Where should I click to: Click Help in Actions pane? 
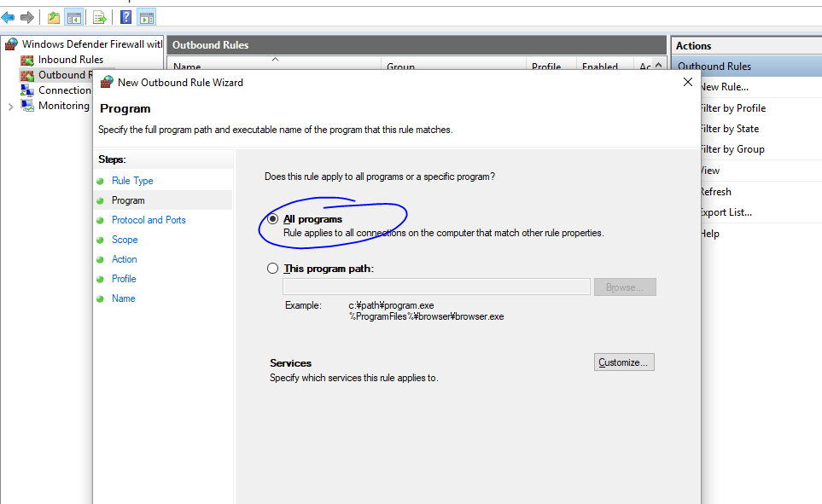coord(710,234)
